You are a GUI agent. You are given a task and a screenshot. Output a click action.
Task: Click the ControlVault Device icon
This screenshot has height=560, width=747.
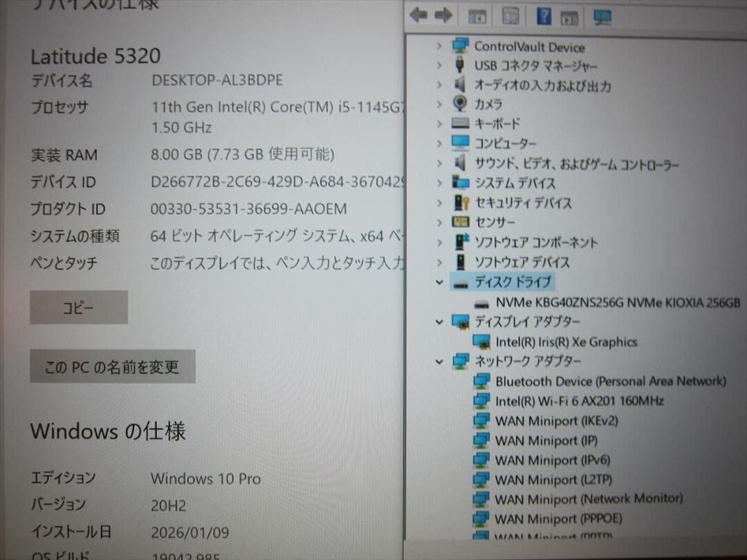click(x=460, y=46)
